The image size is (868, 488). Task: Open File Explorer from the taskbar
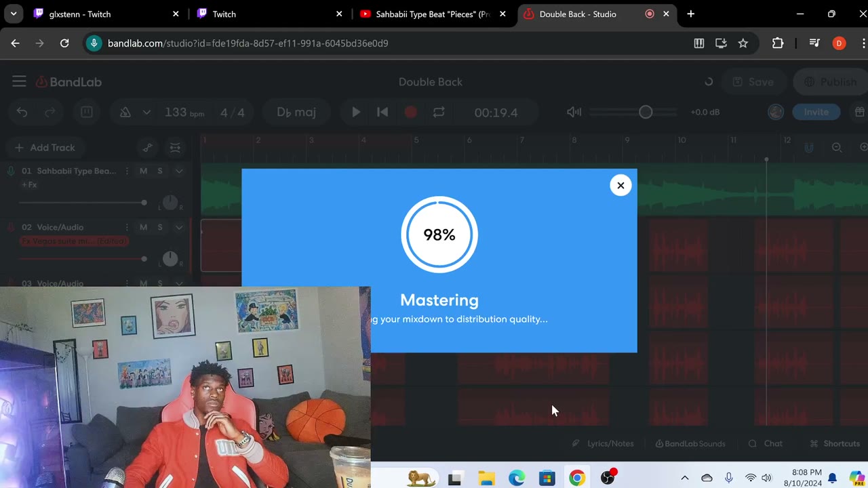click(x=486, y=479)
